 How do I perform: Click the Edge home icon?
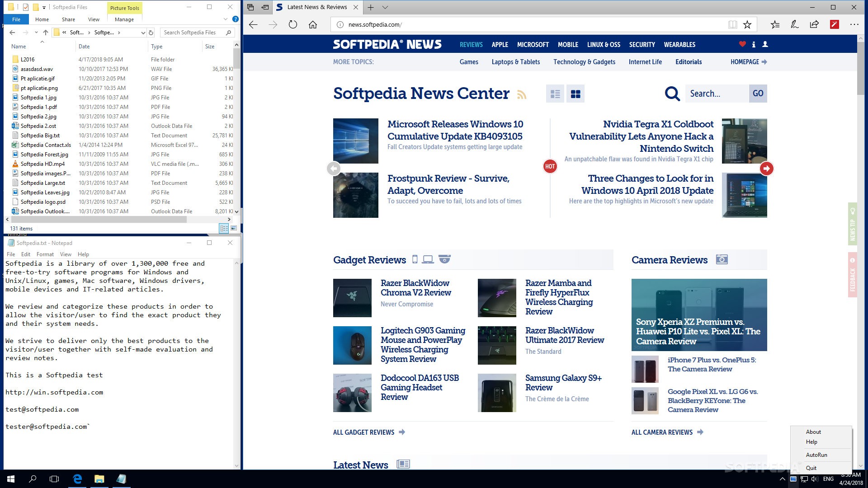[x=313, y=24]
